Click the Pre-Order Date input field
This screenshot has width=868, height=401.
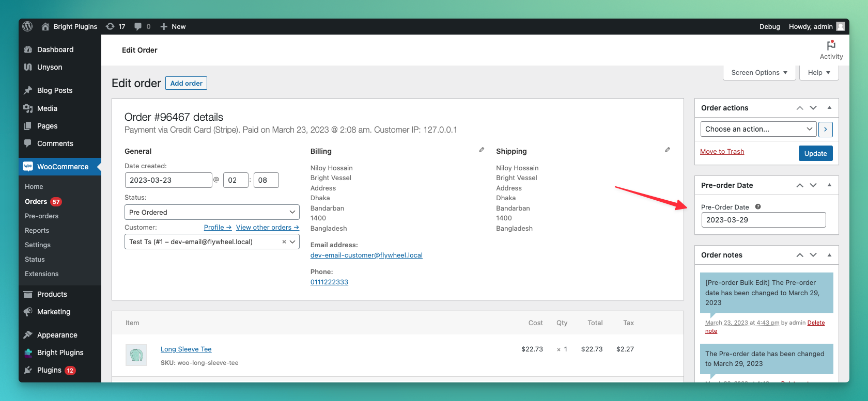[x=763, y=220]
